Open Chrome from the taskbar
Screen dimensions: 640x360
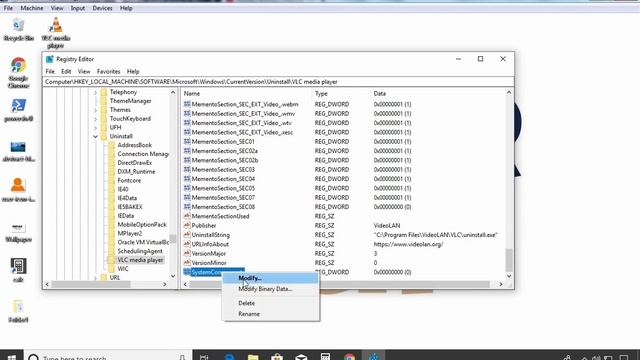click(350, 357)
